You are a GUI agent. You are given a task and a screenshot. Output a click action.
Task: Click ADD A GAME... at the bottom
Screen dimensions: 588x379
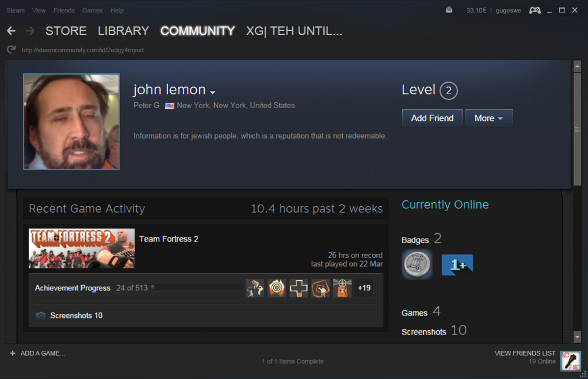pyautogui.click(x=42, y=353)
